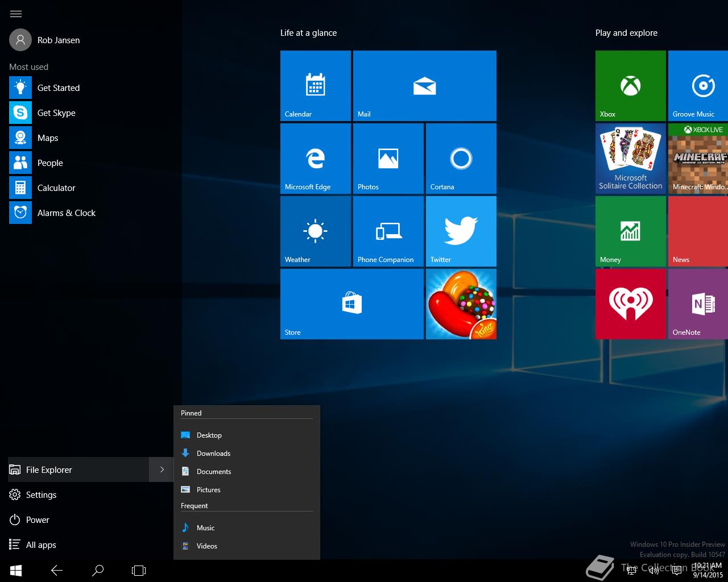Viewport: 728px width, 582px height.
Task: Click the Play and explore heading
Action: click(x=626, y=33)
